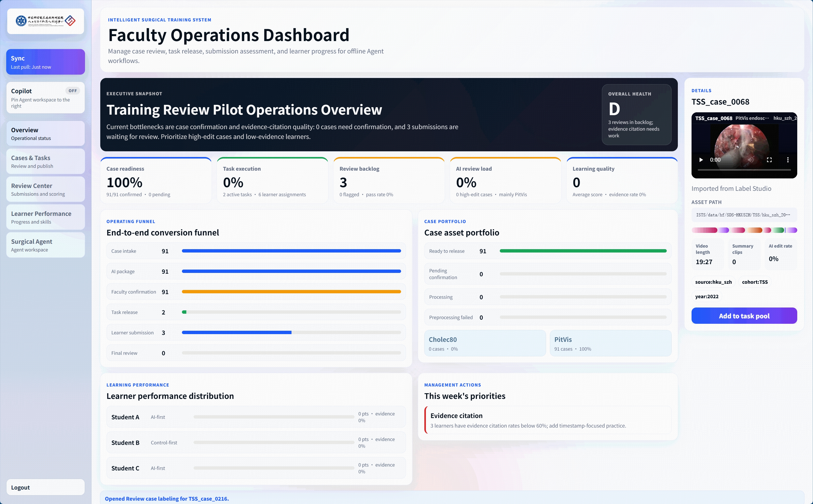Click the 'Last pull: Just now' text
This screenshot has height=504, width=813.
31,67
